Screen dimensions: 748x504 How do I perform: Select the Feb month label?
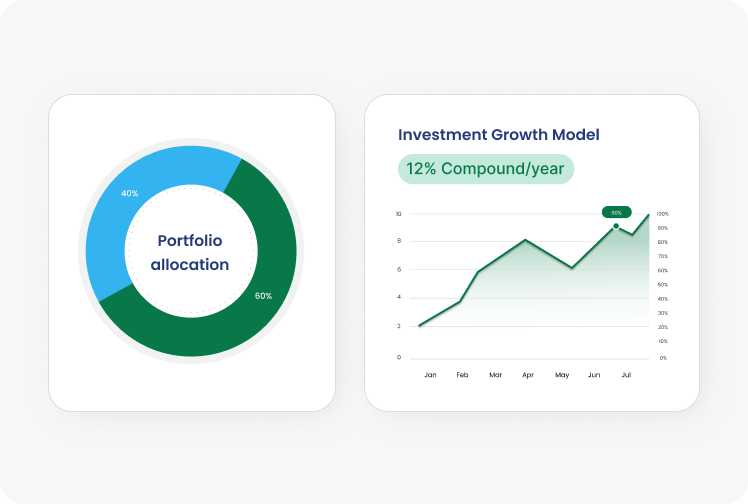(x=463, y=375)
